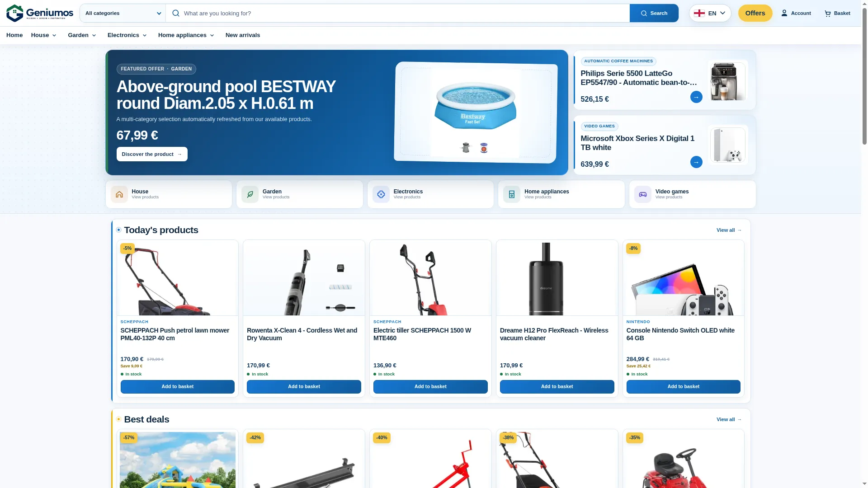Open the House category home icon
Screen dimensions: 868x488
click(119, 194)
